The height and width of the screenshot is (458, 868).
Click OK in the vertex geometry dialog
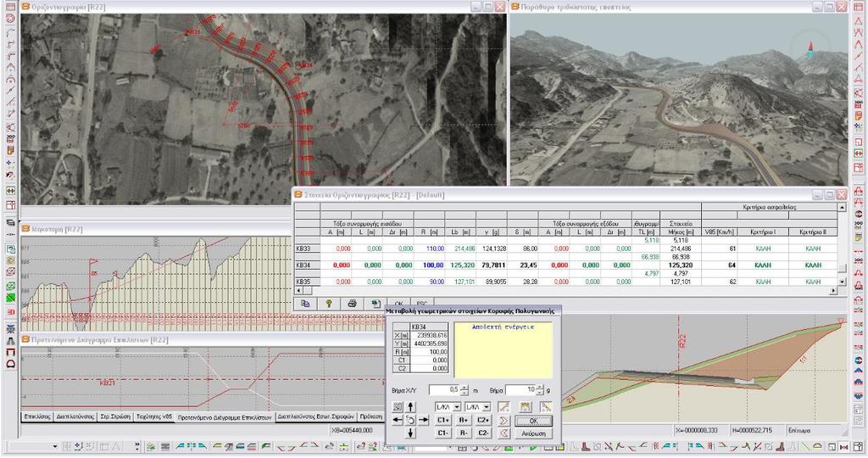(534, 421)
